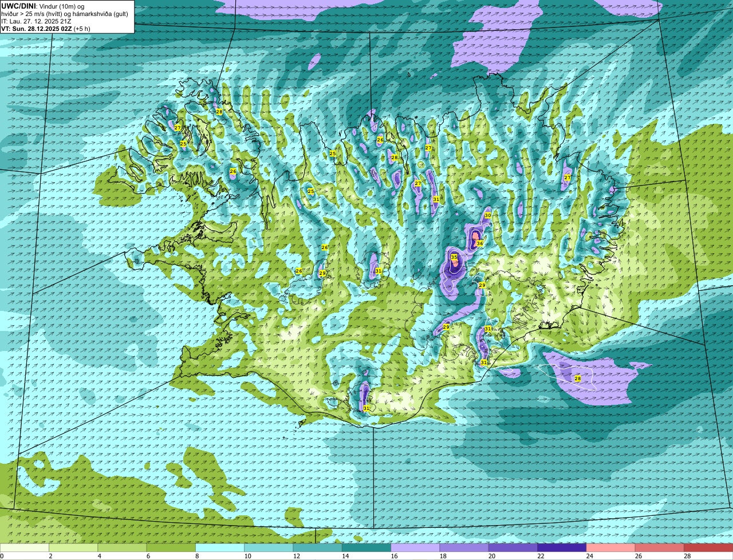Click the legend scale number 18
This screenshot has height=560, width=733.
[x=443, y=556]
